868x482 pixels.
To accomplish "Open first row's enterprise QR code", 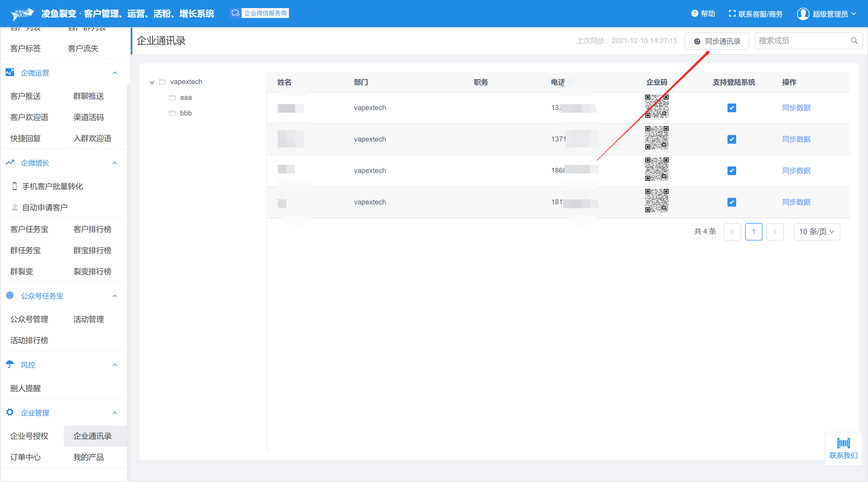I will click(x=656, y=106).
